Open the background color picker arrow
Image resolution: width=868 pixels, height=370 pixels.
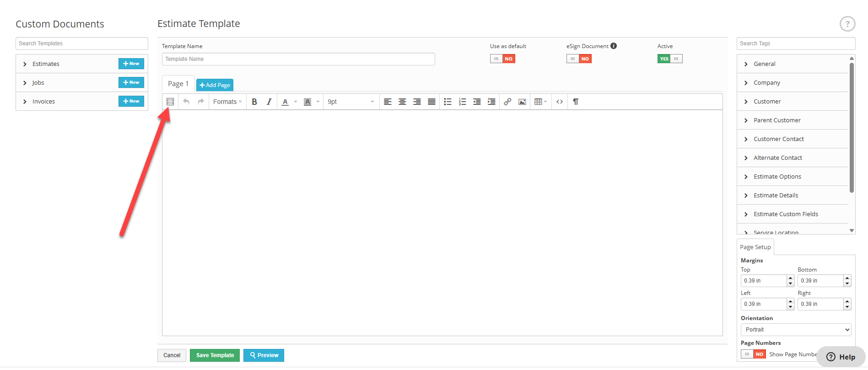[x=318, y=102]
